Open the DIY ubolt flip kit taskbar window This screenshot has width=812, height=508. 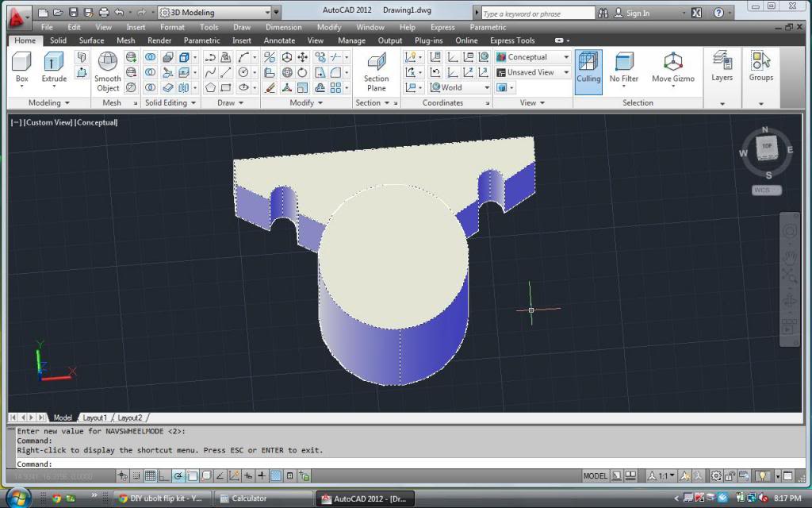162,498
